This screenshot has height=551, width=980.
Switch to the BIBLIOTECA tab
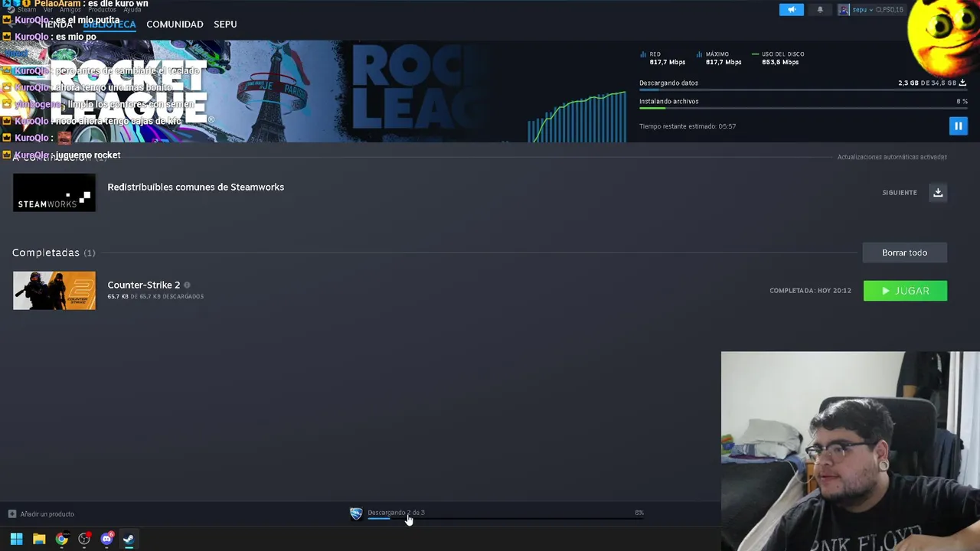[109, 24]
